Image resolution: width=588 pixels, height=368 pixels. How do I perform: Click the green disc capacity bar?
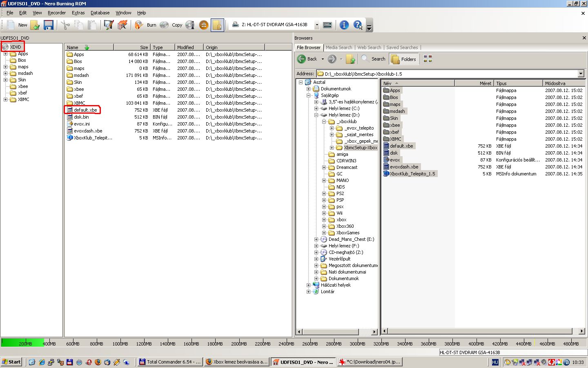point(22,343)
